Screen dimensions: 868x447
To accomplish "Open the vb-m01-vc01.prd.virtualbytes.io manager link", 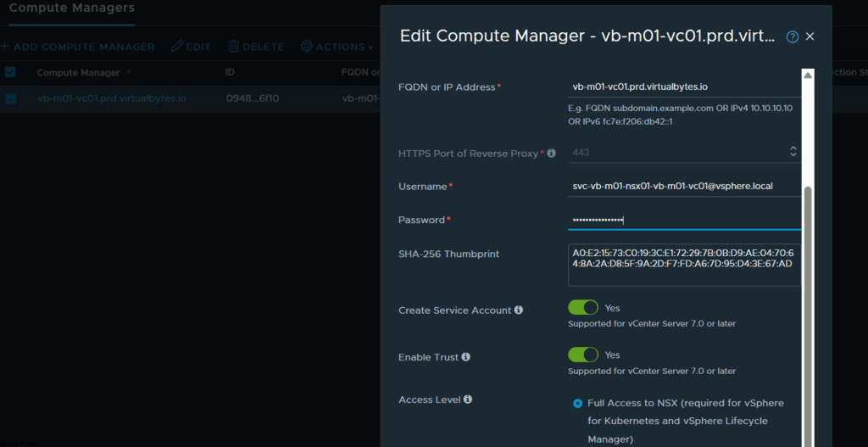I will click(x=112, y=99).
